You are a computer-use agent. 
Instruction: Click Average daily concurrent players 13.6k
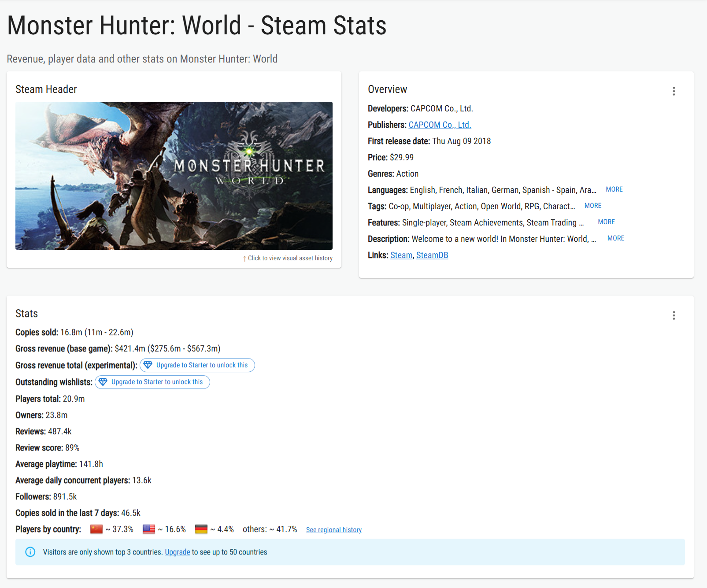(83, 480)
